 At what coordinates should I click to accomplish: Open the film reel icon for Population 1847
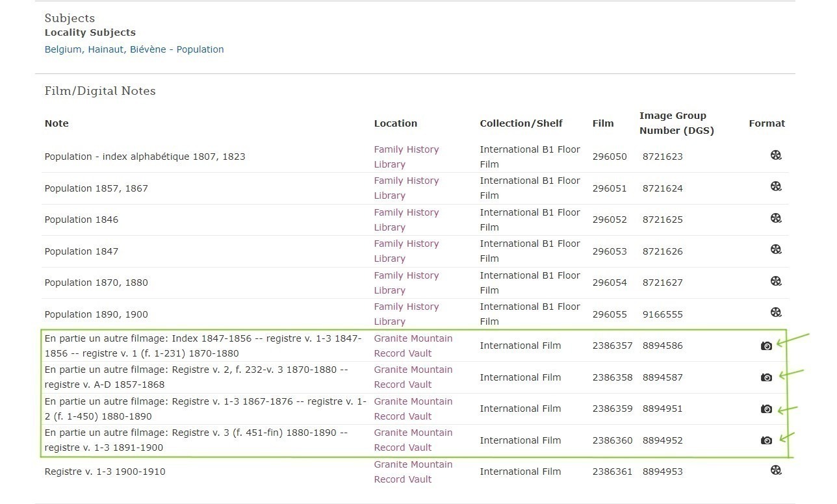click(776, 249)
